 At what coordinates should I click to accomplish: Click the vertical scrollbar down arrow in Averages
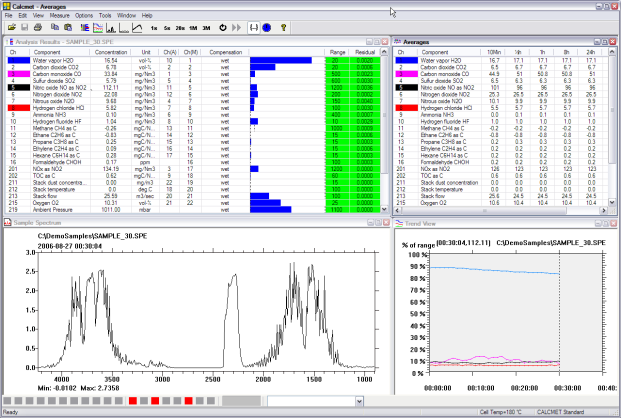(612, 202)
